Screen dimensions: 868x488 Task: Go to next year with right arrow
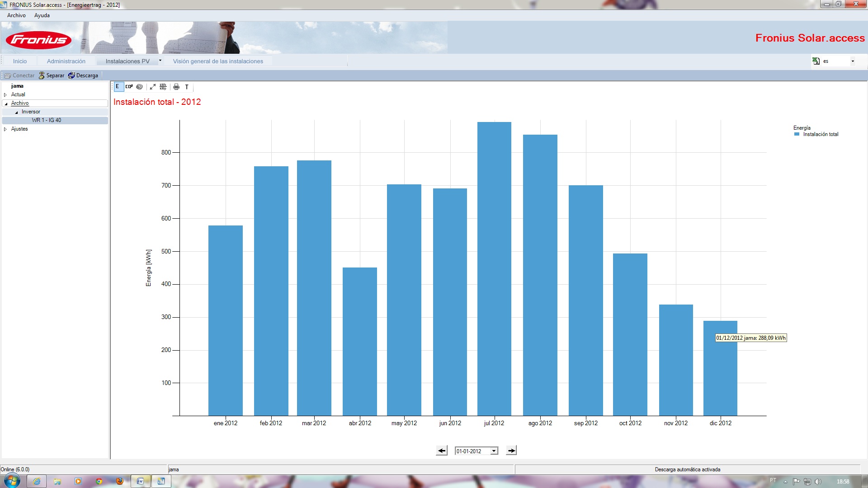click(511, 450)
